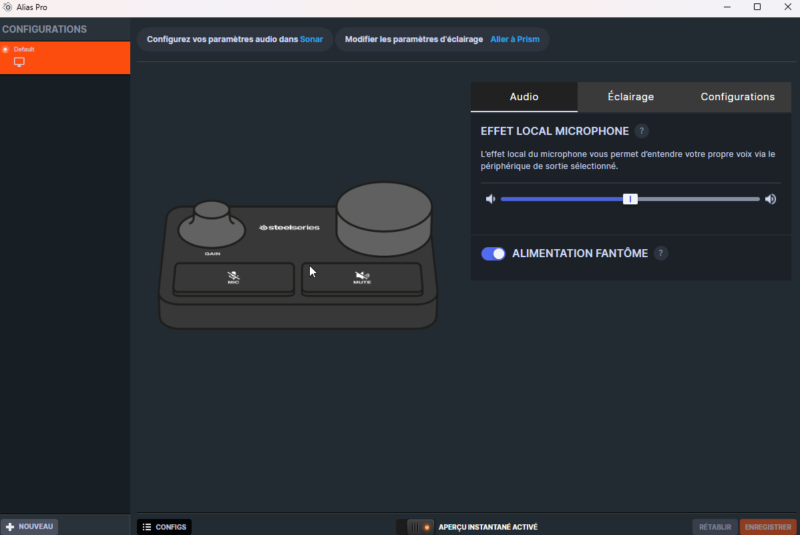Click the MUTE button on the device image
Screen dimensions: 800x535
[361, 279]
